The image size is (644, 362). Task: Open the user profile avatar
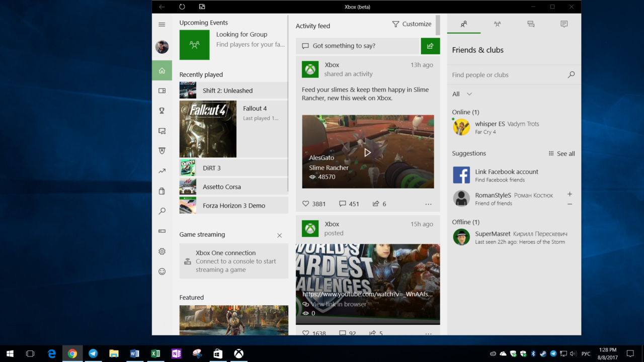click(x=162, y=47)
